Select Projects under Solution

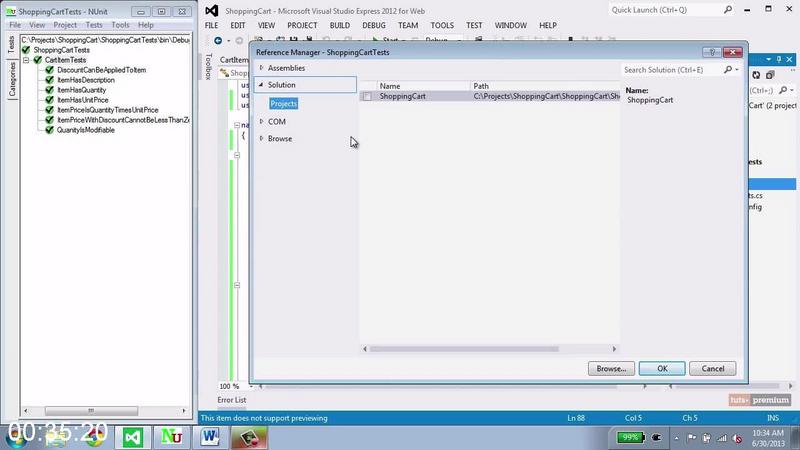284,104
